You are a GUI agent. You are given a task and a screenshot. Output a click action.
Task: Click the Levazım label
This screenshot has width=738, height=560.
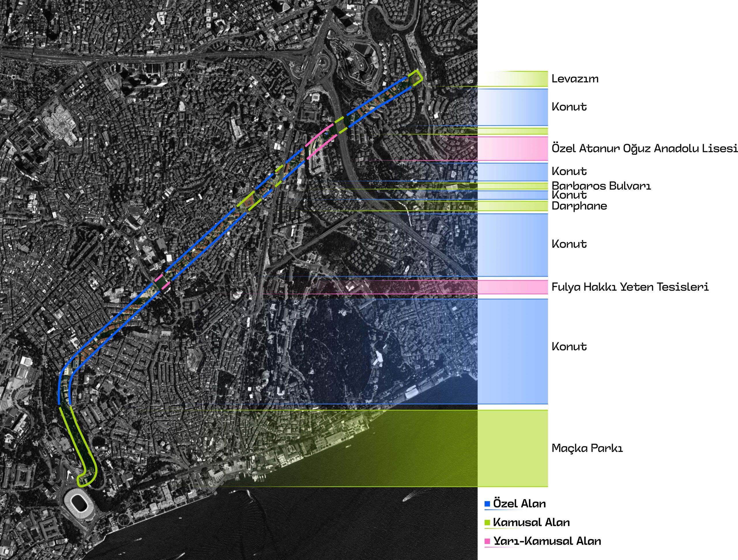click(575, 79)
